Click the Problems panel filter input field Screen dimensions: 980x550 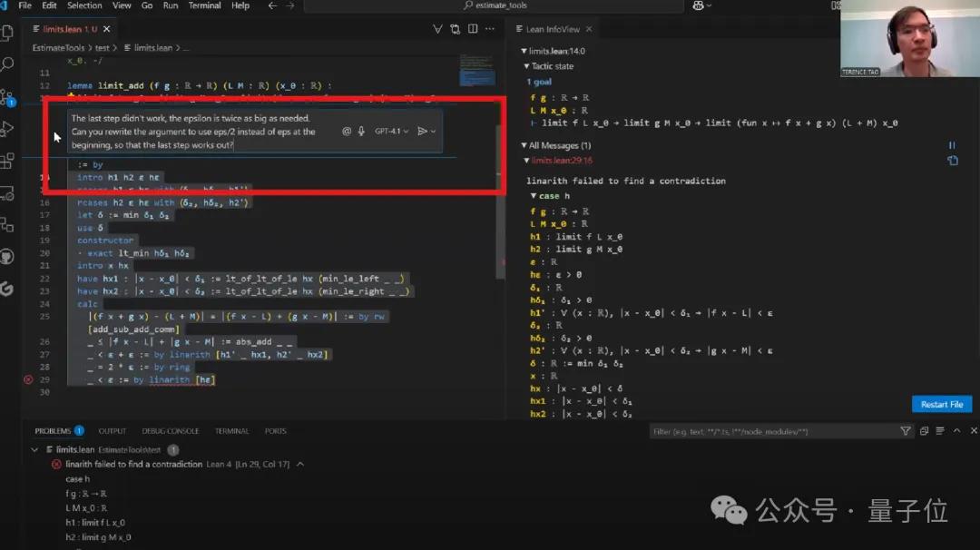771,431
